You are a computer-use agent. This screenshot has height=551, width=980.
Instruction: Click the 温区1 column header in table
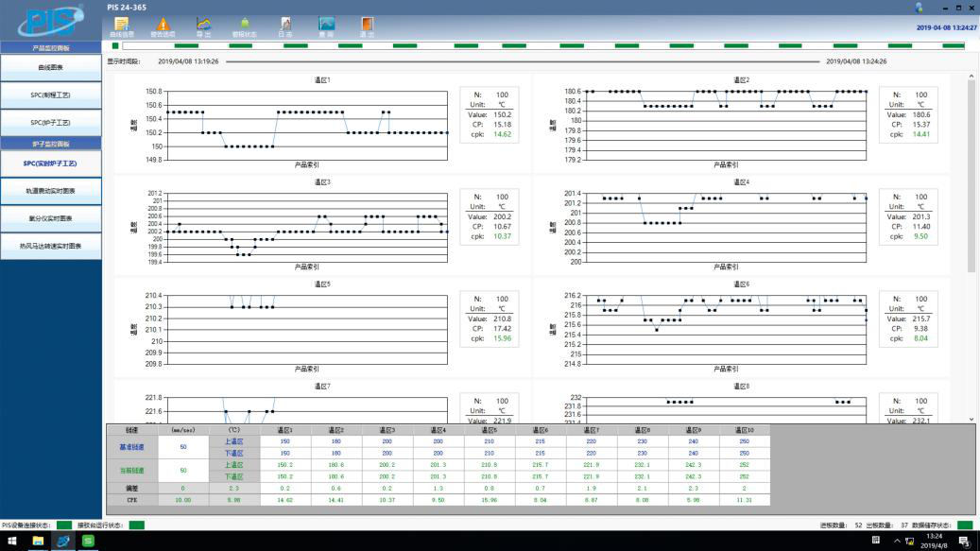[x=285, y=430]
